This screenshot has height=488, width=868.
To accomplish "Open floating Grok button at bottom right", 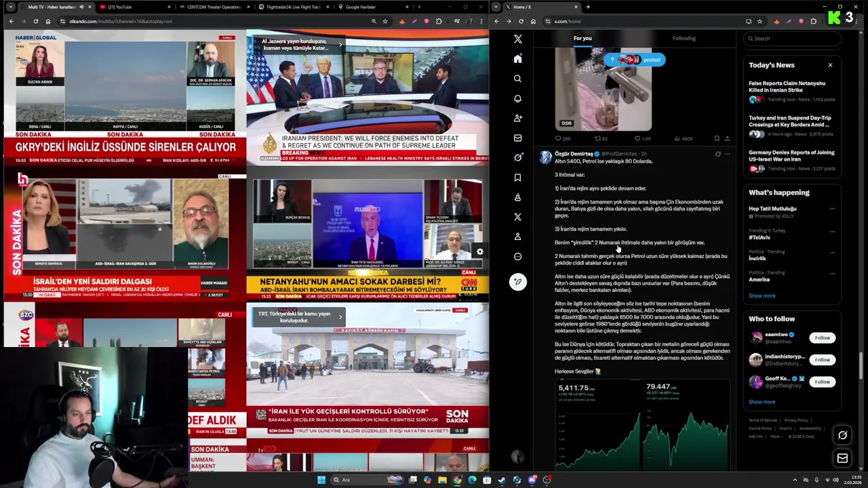I will pyautogui.click(x=842, y=435).
